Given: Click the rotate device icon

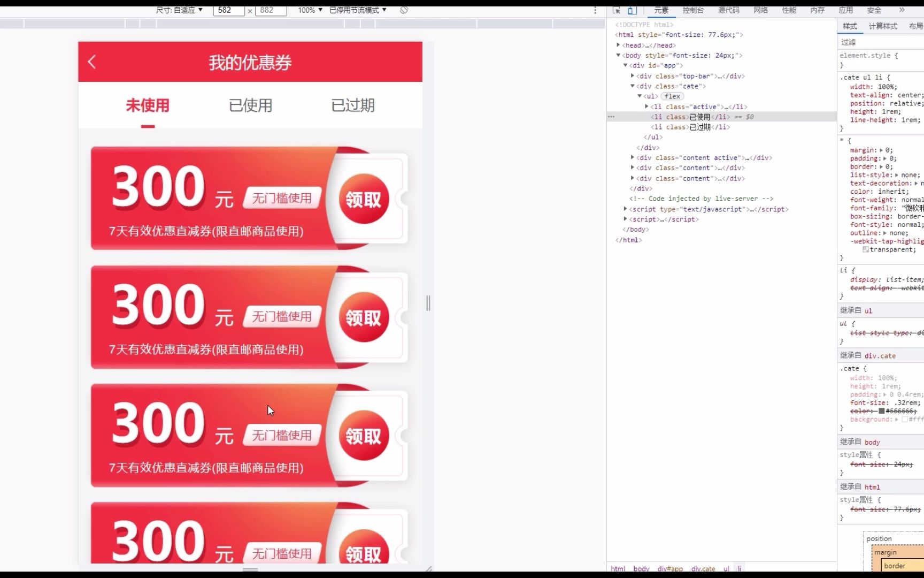Looking at the screenshot, I should click(x=404, y=10).
